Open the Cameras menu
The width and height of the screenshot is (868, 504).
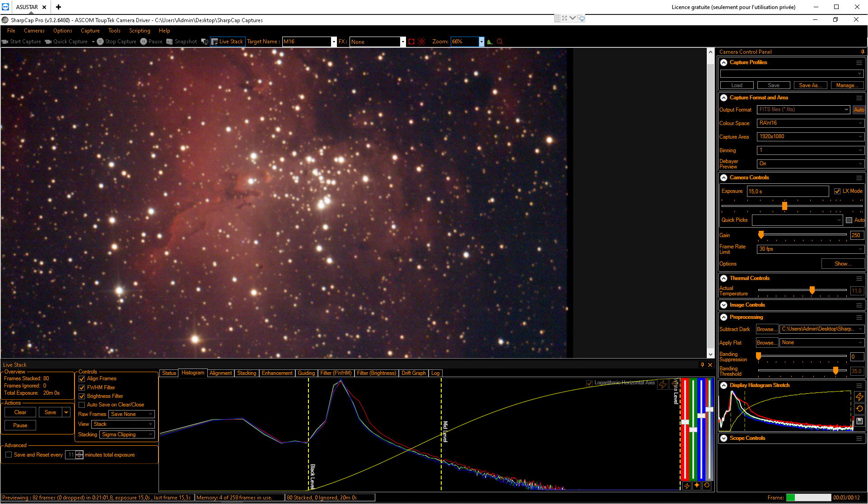click(x=34, y=31)
